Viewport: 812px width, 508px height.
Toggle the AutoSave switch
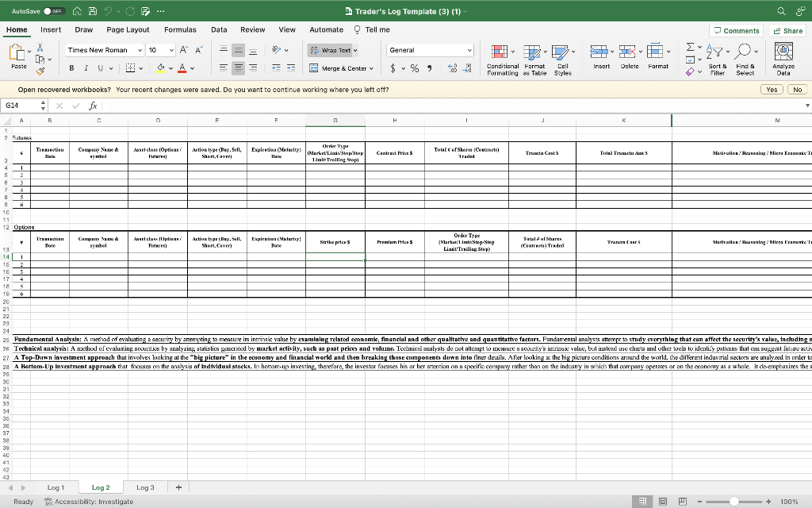[53, 11]
